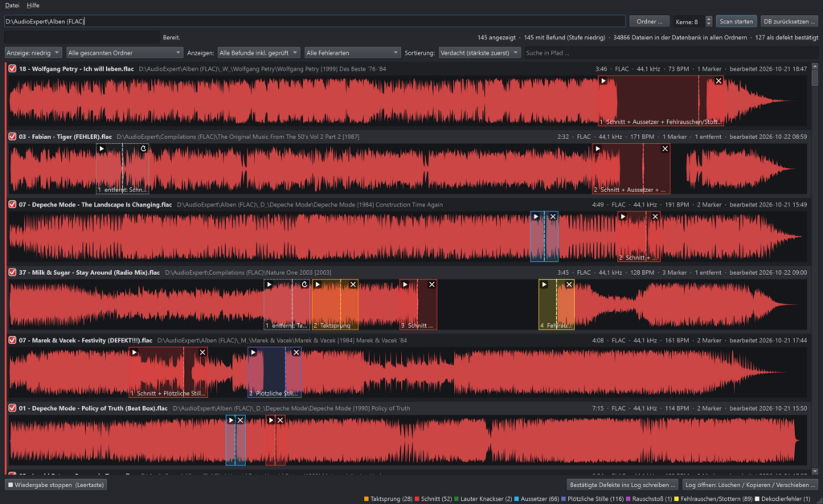Click the 'Ordner ...' browse button
The height and width of the screenshot is (504, 823).
point(649,22)
